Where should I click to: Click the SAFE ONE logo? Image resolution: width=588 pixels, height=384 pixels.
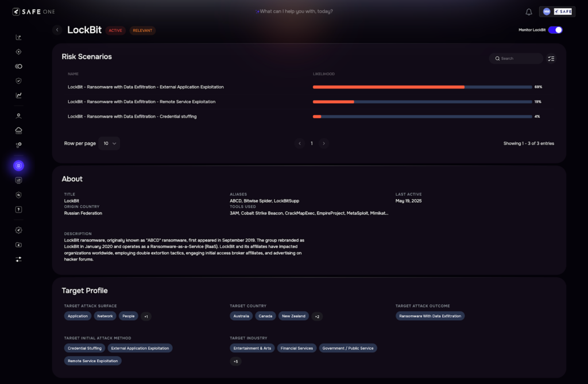pos(34,11)
